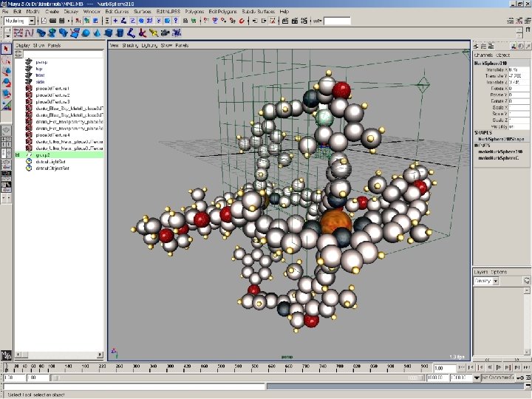Click the Translate Y value field

[519, 75]
